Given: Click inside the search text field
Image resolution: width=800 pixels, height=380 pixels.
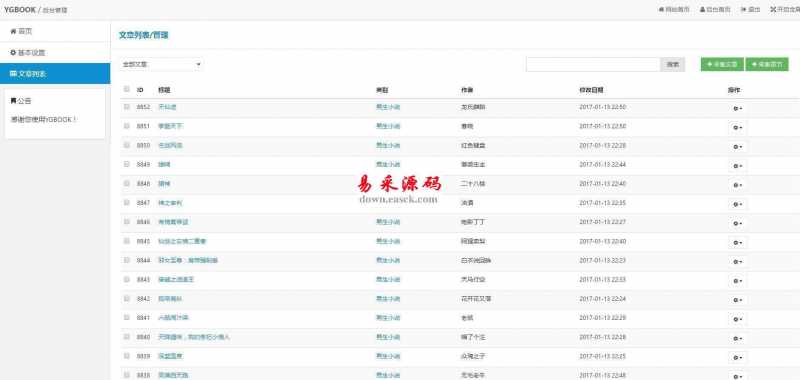Looking at the screenshot, I should 593,64.
